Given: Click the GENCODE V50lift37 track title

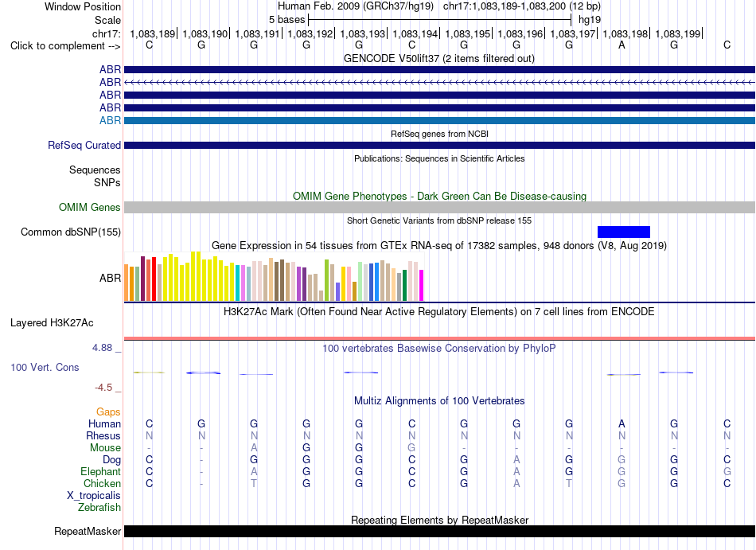Looking at the screenshot, I should pyautogui.click(x=439, y=58).
